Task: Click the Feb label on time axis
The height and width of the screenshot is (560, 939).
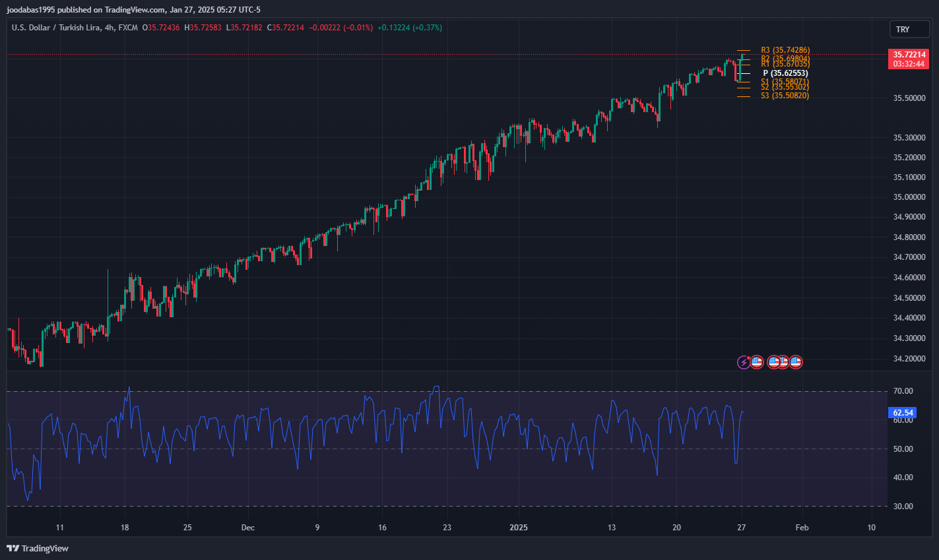Action: [802, 528]
